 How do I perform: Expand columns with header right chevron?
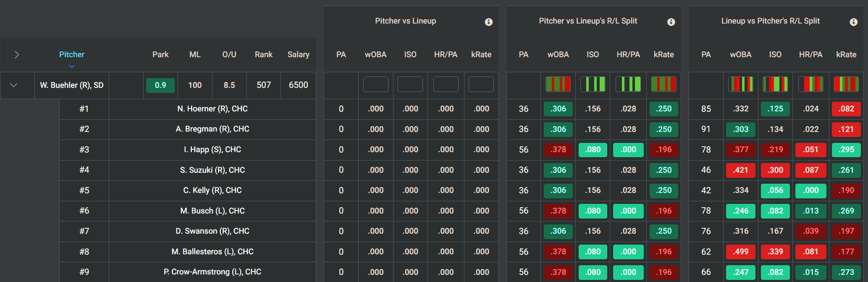pyautogui.click(x=17, y=55)
